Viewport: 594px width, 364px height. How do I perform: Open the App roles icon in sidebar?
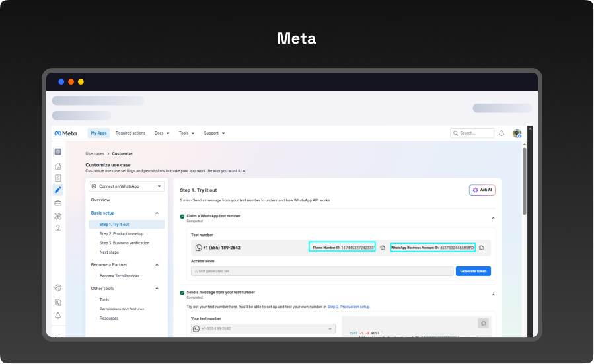click(x=58, y=303)
